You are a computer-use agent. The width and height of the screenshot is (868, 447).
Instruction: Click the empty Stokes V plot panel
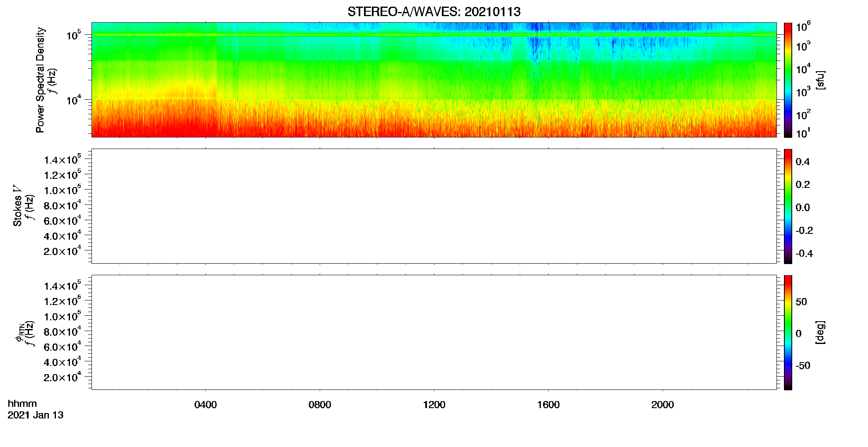pyautogui.click(x=434, y=206)
